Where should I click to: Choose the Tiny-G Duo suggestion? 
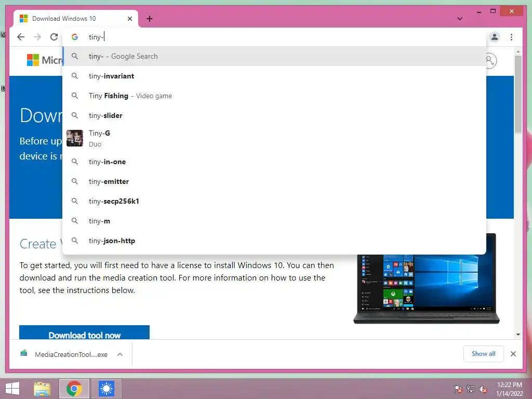tap(274, 138)
